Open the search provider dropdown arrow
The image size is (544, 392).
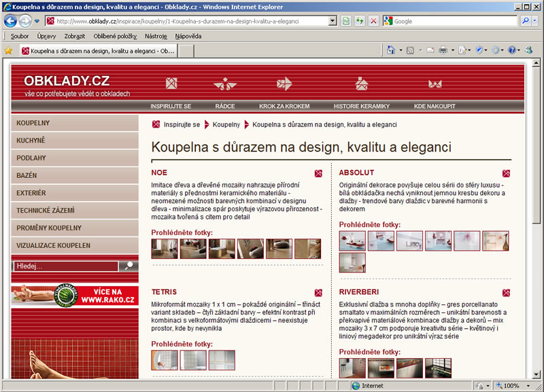point(537,21)
